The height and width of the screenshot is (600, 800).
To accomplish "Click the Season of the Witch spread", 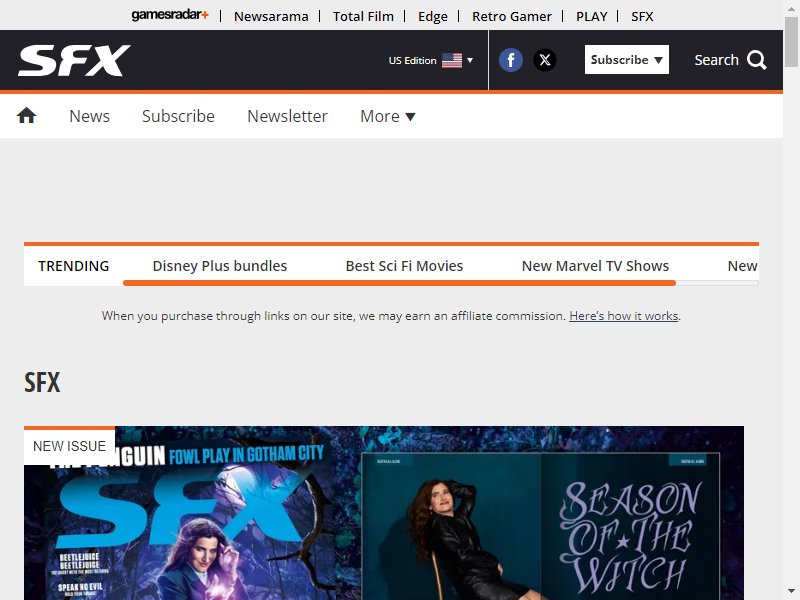I will [540, 526].
